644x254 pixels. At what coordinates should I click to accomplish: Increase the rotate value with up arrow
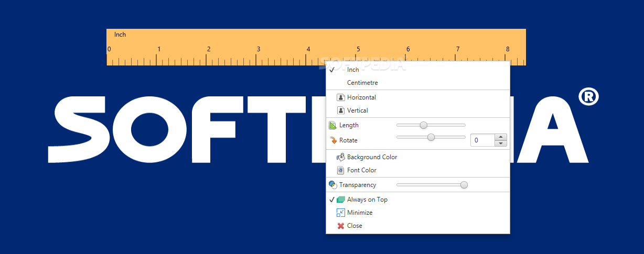[x=501, y=137]
